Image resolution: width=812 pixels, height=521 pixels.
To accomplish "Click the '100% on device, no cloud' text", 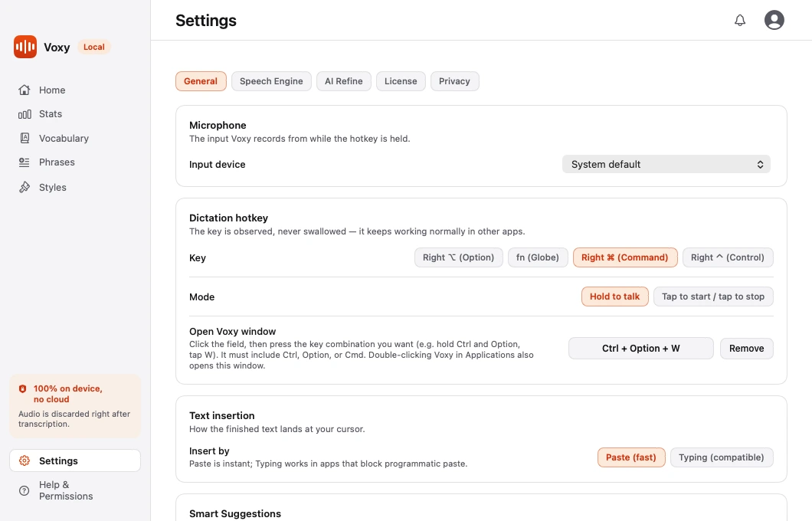I will [68, 394].
